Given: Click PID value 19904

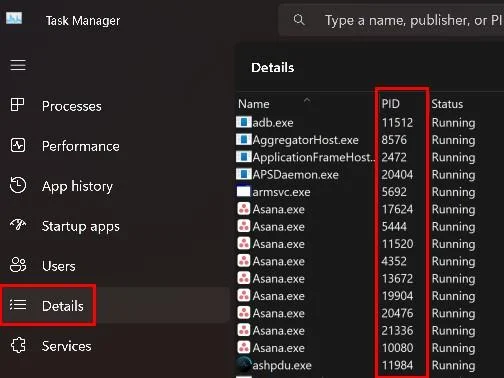Looking at the screenshot, I should pyautogui.click(x=397, y=296).
